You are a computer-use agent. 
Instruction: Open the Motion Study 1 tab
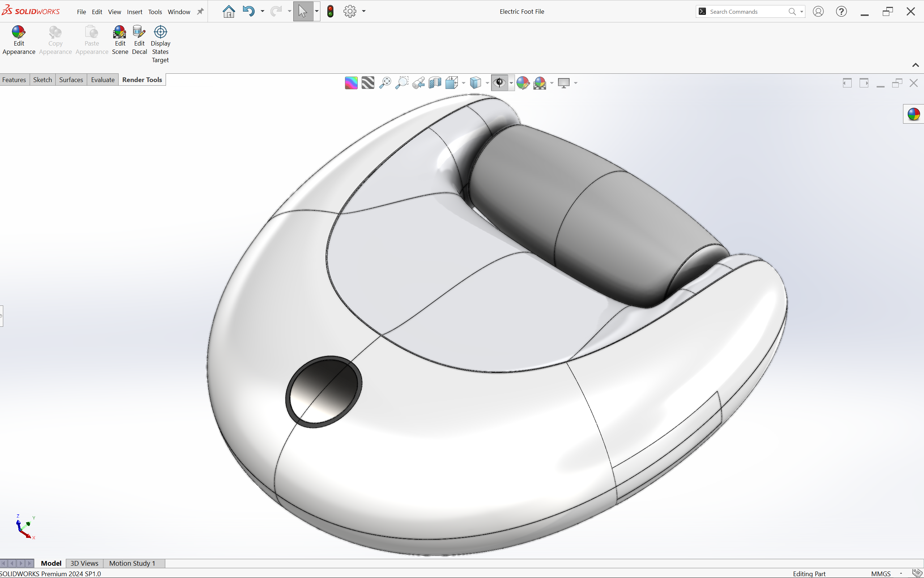coord(132,563)
